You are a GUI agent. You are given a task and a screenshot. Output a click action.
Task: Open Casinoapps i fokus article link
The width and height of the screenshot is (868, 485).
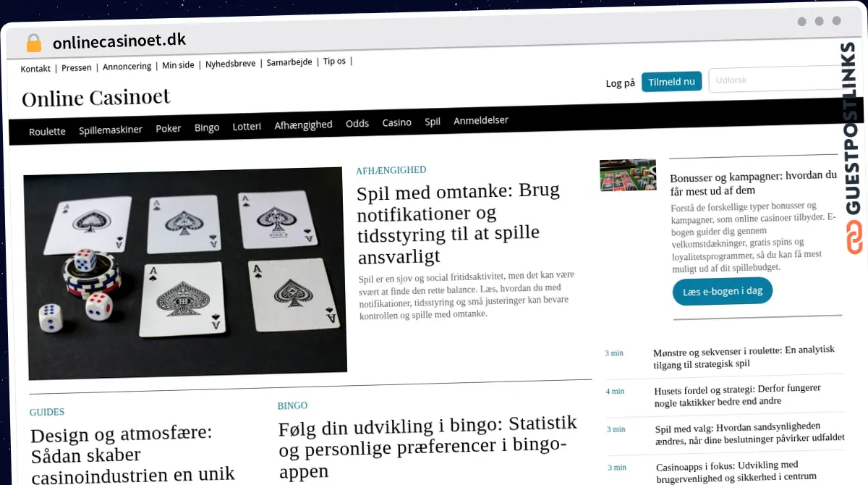(737, 471)
